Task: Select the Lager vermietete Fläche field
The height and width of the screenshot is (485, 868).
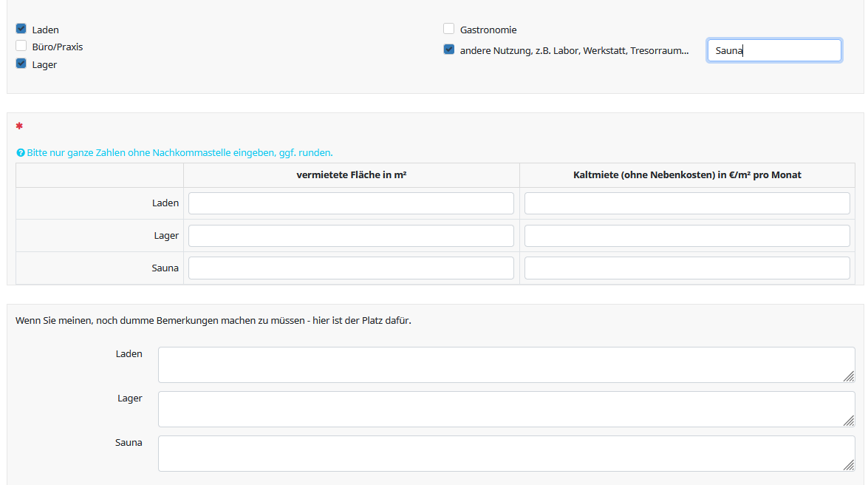Action: [x=351, y=236]
